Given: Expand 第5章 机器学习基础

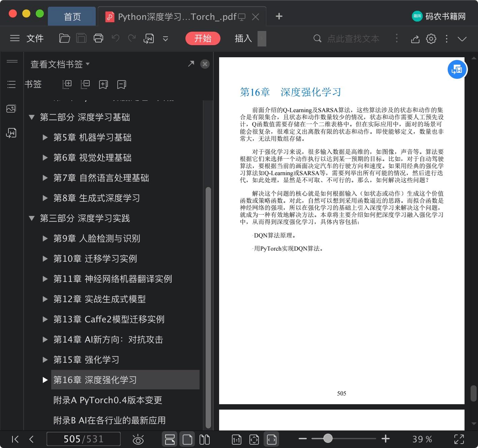Looking at the screenshot, I should click(45, 137).
